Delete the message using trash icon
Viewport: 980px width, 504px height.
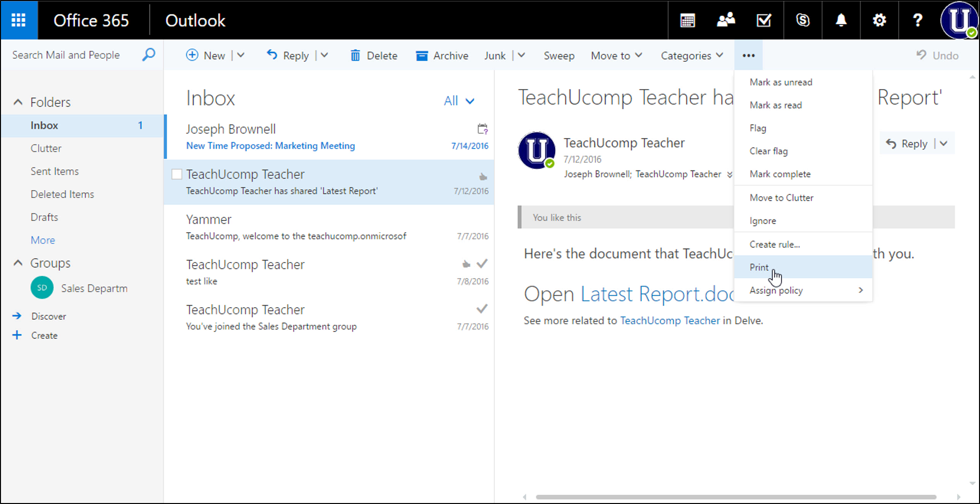coord(373,55)
